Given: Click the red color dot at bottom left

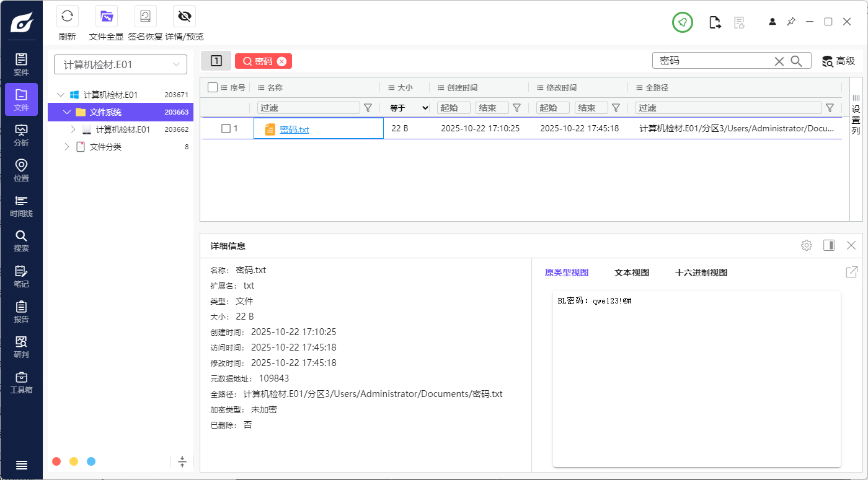Looking at the screenshot, I should click(x=56, y=461).
